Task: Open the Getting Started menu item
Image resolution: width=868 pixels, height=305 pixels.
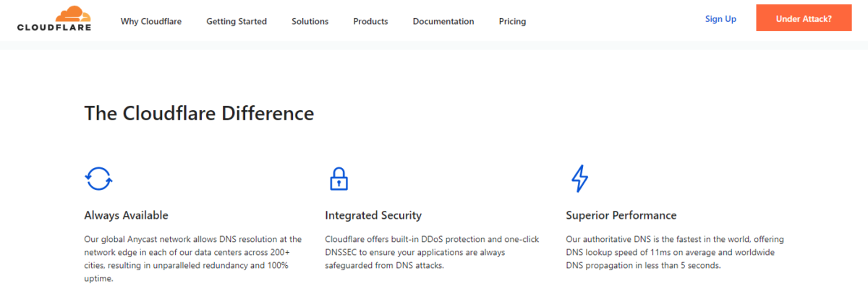Action: pos(237,22)
